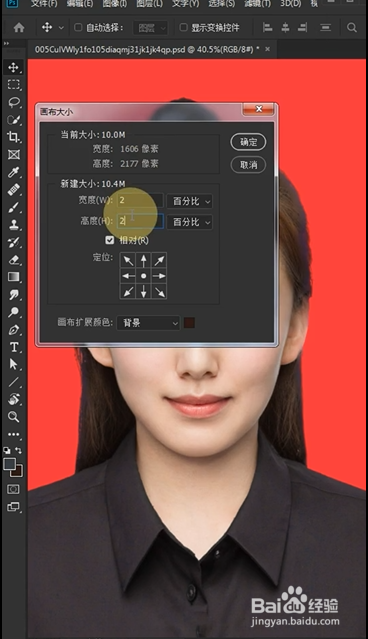Select the Move tool in toolbar
The width and height of the screenshot is (368, 639).
tap(13, 67)
